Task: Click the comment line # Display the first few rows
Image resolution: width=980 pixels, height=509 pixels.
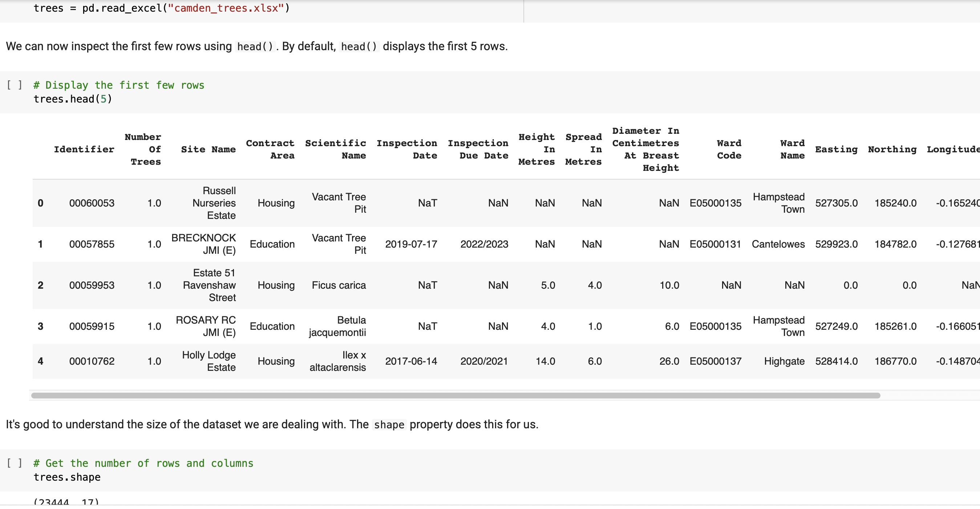Action: tap(118, 85)
